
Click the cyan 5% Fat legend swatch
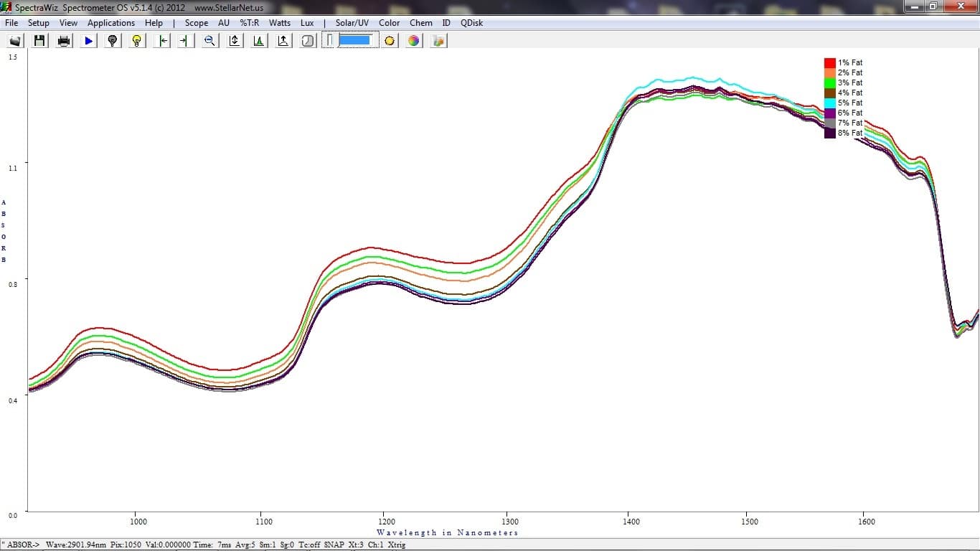click(830, 103)
